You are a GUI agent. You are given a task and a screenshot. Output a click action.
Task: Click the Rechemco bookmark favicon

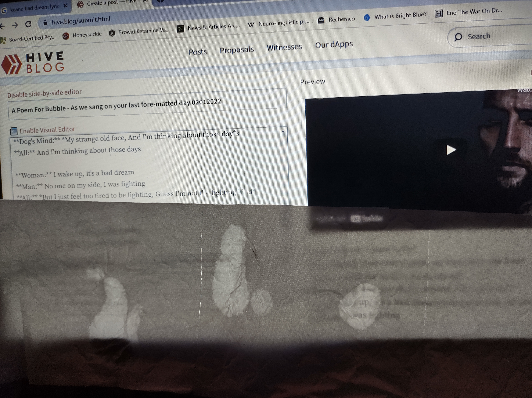321,20
